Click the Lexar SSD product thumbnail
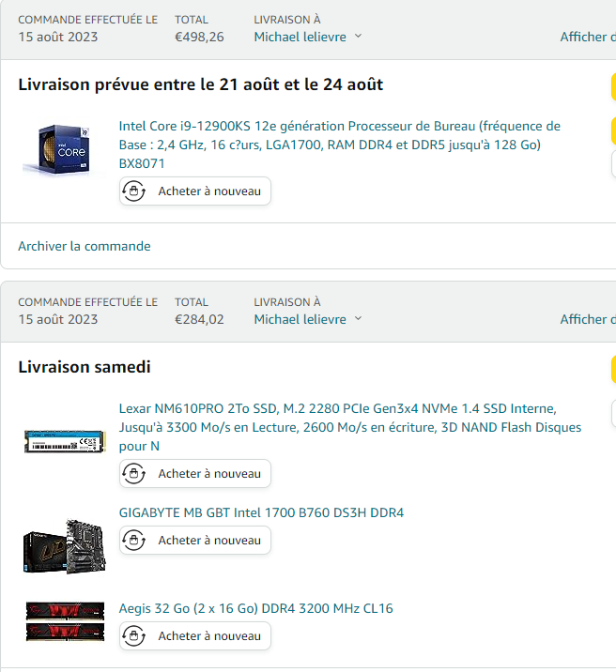The height and width of the screenshot is (672, 616). coord(65,441)
